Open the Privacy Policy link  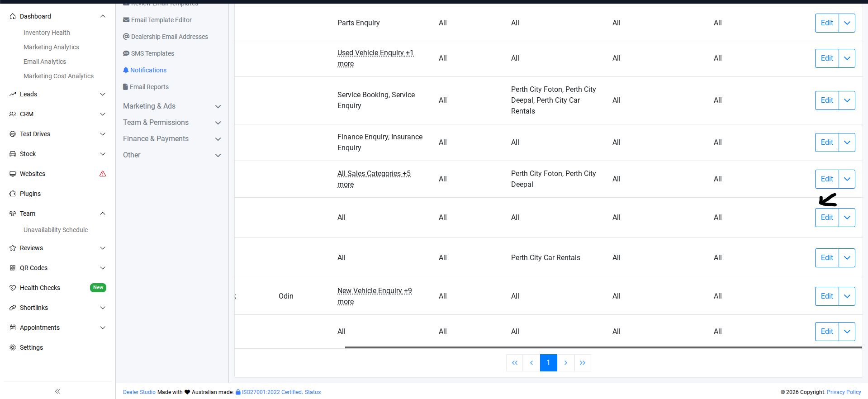point(844,392)
